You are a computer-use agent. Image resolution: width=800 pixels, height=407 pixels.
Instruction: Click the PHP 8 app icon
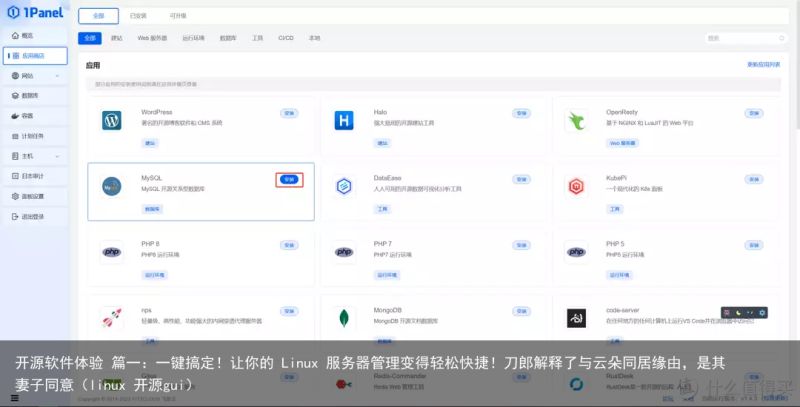click(112, 252)
